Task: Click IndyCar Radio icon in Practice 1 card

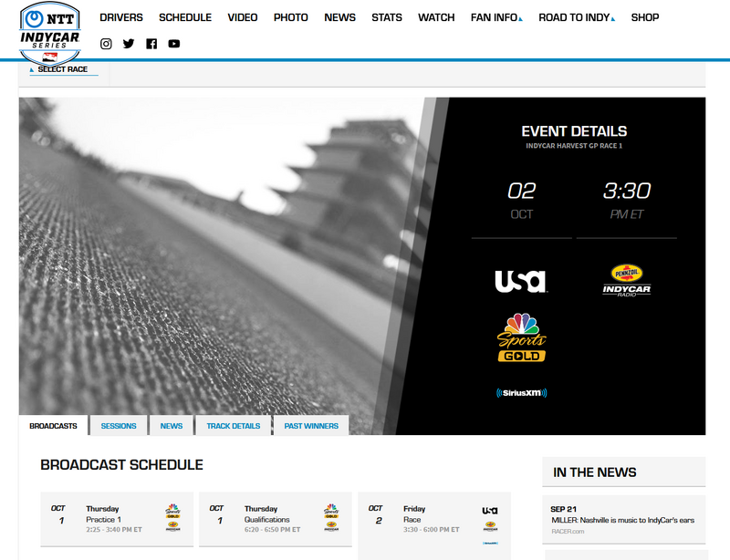Action: 172,526
